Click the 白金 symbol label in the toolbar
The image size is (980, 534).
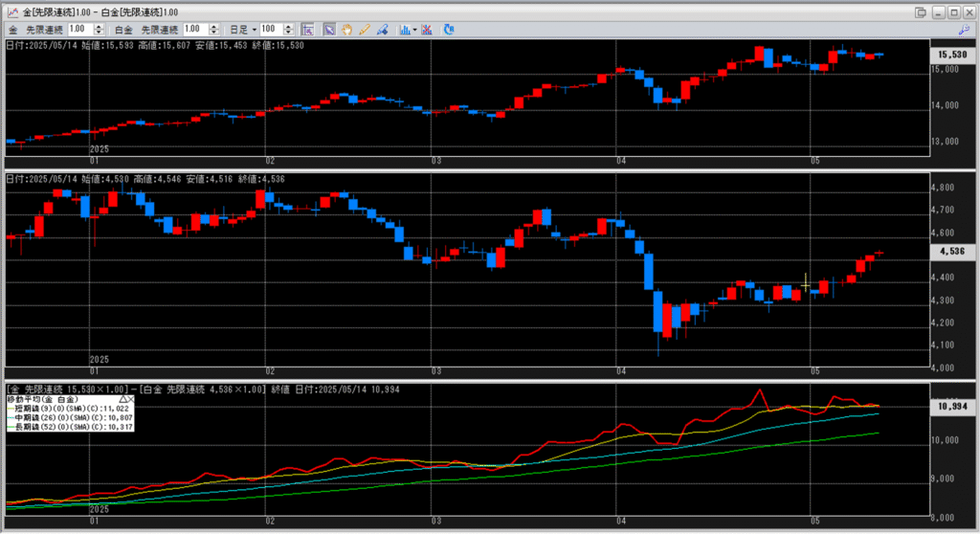click(123, 30)
